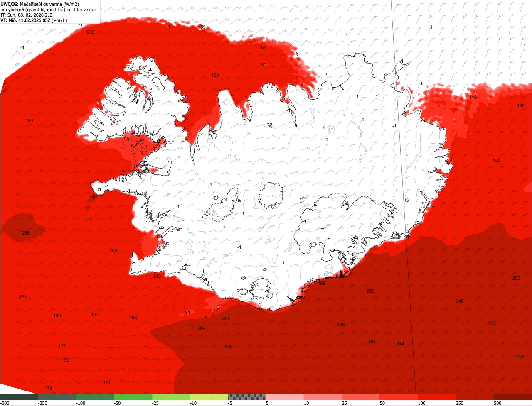Viewport: 532px width, 406px height.
Task: Select the dark red 250 to 500 swatch
Action: tap(475, 397)
